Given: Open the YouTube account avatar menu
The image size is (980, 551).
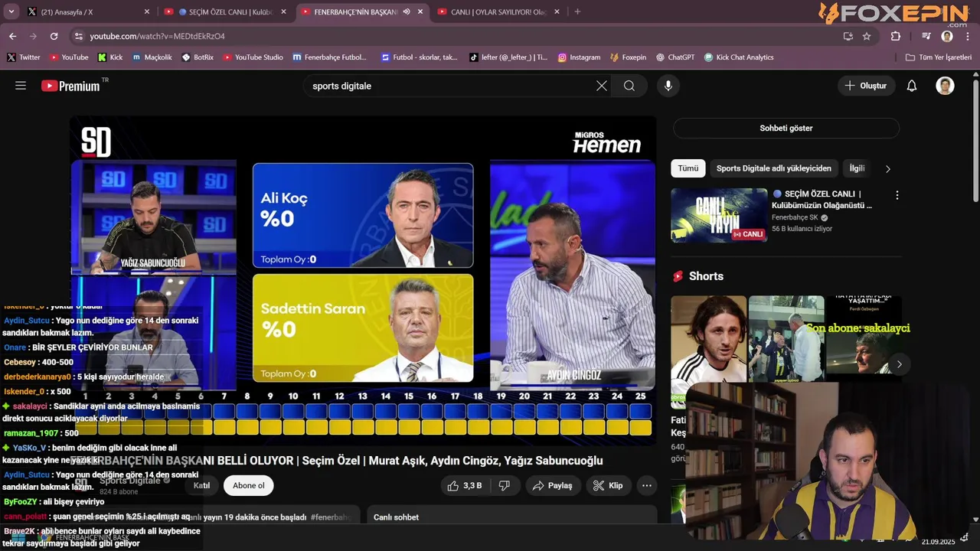Looking at the screenshot, I should click(x=945, y=86).
